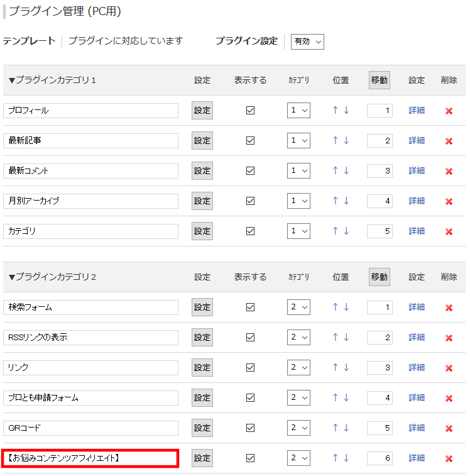Image resolution: width=470 pixels, height=476 pixels.
Task: Click ▼プラグインカテゴリ2 heading
Action: click(52, 277)
